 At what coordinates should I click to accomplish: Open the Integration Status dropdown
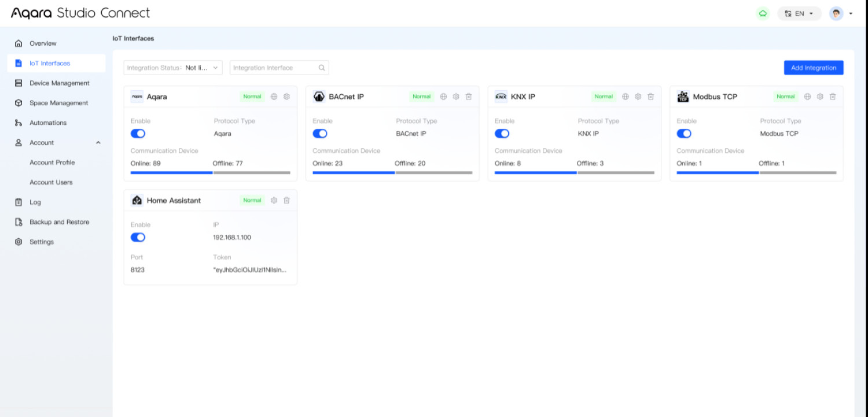pyautogui.click(x=173, y=68)
